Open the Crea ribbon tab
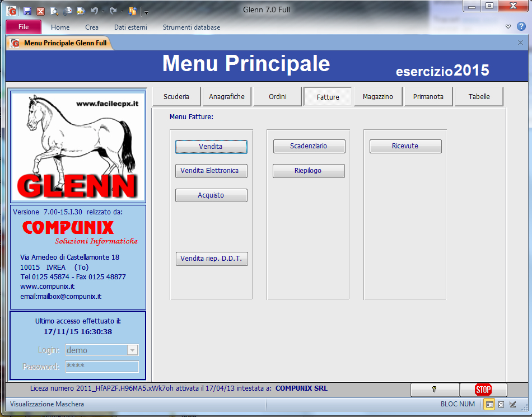532x417 pixels. (x=92, y=27)
